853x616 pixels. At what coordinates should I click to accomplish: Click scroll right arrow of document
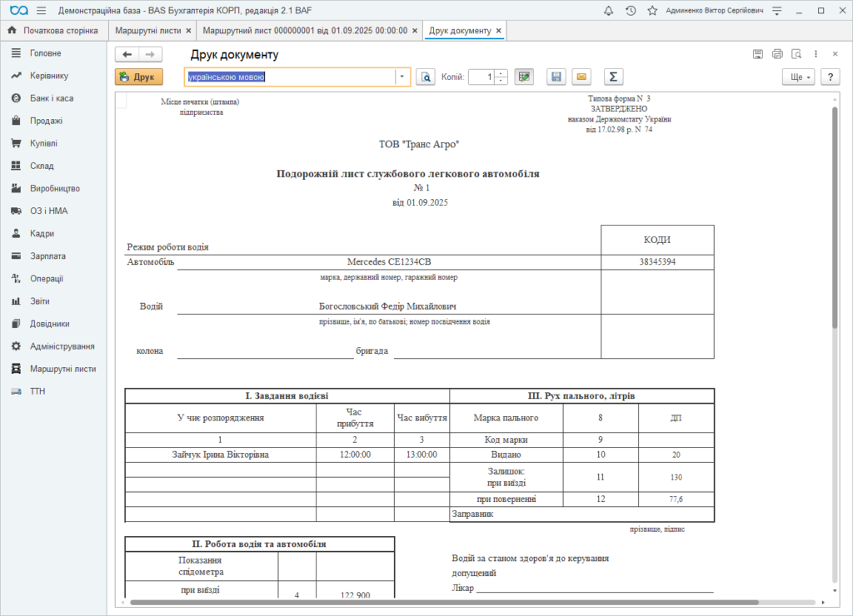point(823,603)
